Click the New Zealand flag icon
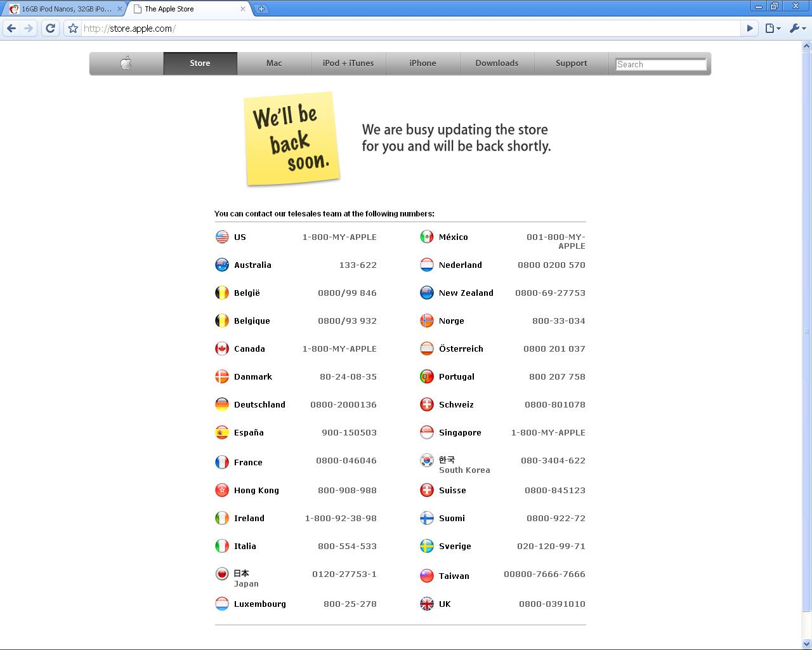 427,293
